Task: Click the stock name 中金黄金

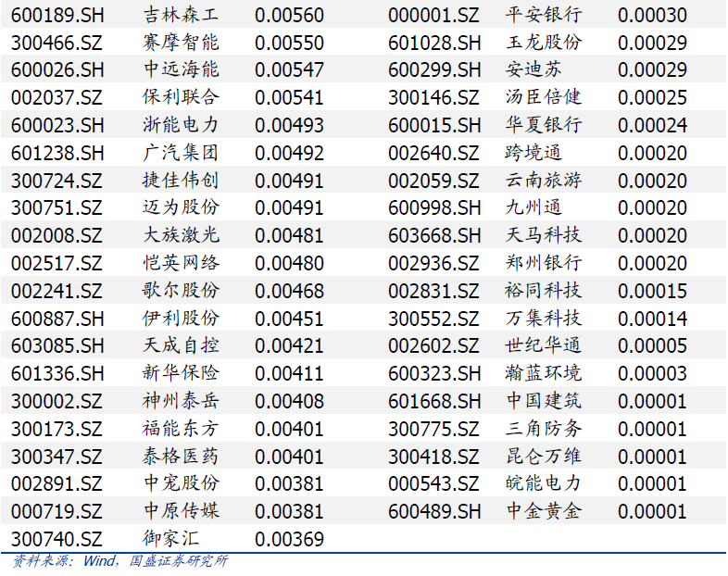Action: [x=543, y=511]
